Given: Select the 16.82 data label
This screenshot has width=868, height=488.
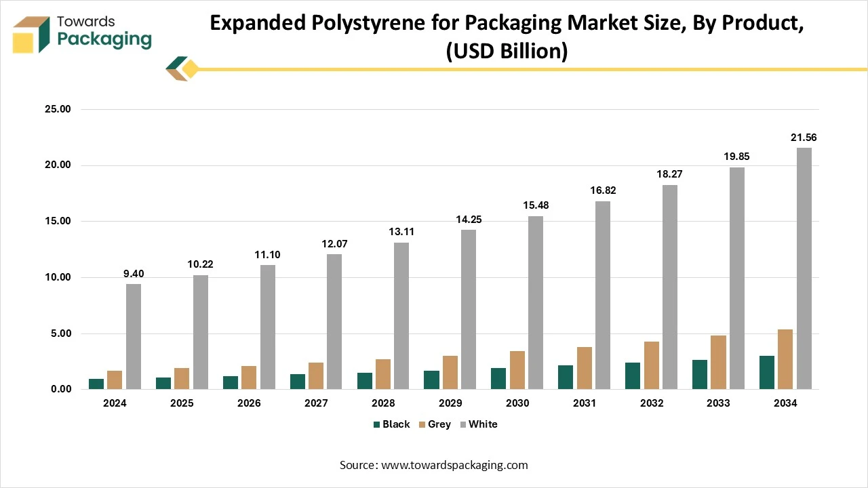Looking at the screenshot, I should [x=603, y=191].
